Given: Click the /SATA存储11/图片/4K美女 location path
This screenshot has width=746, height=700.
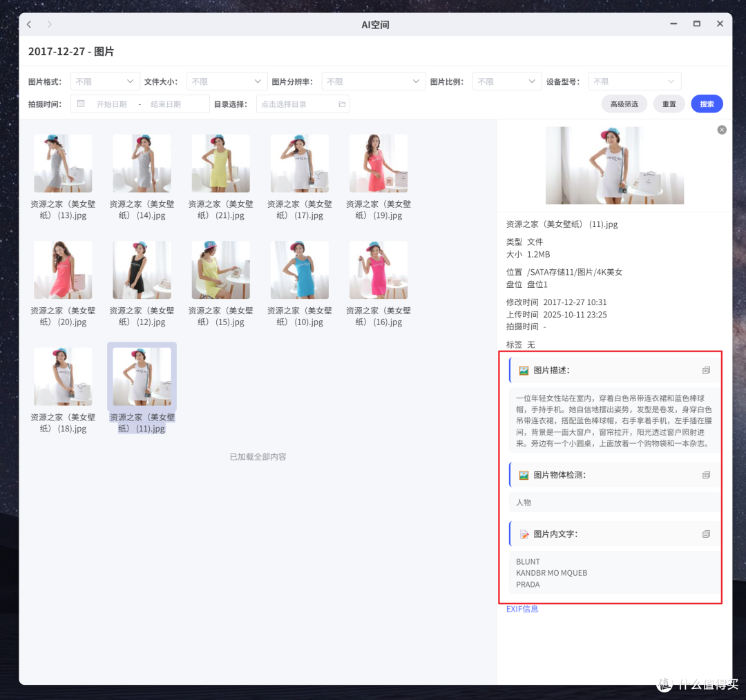Looking at the screenshot, I should [575, 272].
